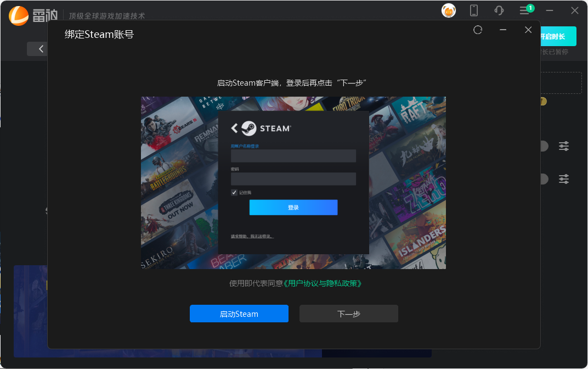Launch Steam with the 启动Steam button
This screenshot has width=588, height=369.
click(x=239, y=314)
